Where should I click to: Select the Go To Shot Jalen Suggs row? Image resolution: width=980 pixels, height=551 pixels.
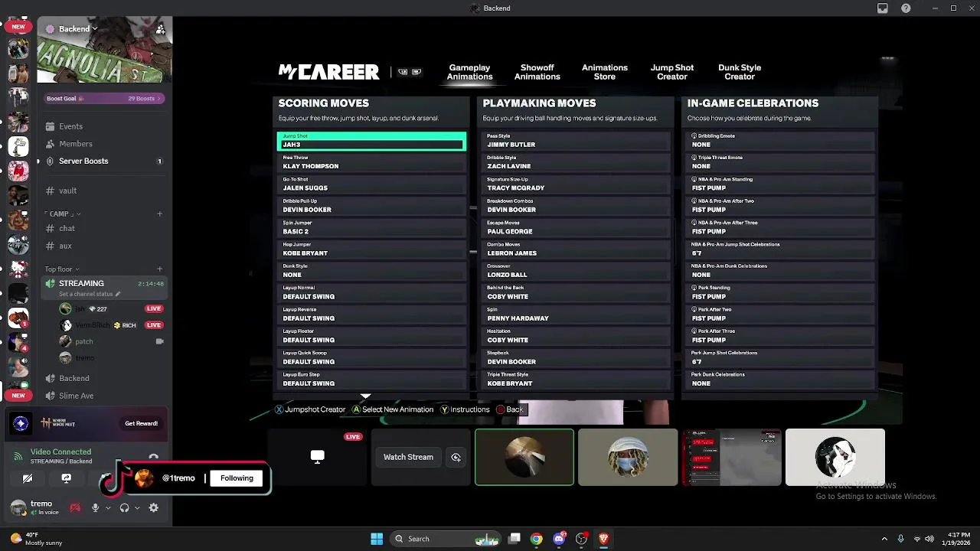[x=371, y=184]
